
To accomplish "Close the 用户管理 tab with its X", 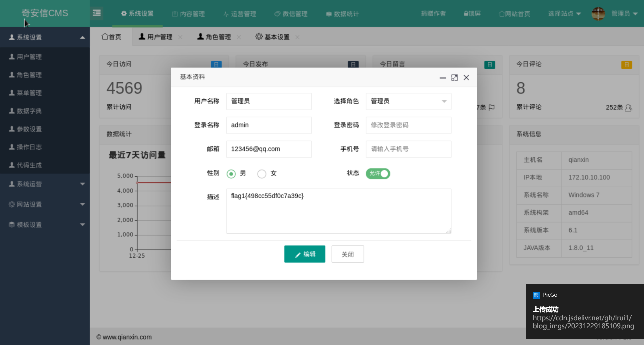I will click(180, 37).
